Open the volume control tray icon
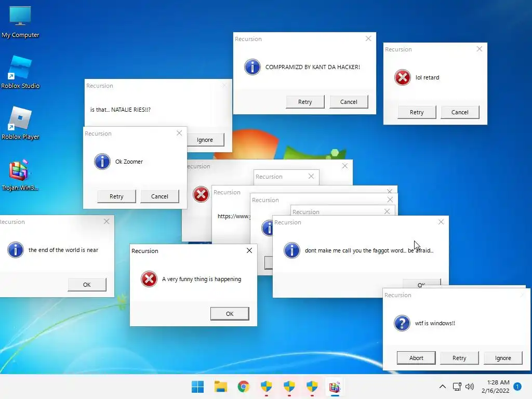Screen dimensions: 532x399 pos(470,387)
